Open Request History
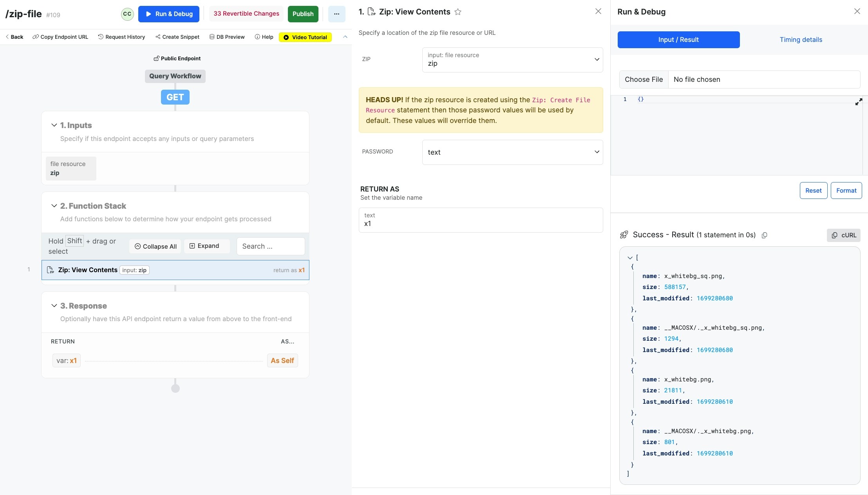The width and height of the screenshot is (868, 495). click(x=121, y=37)
